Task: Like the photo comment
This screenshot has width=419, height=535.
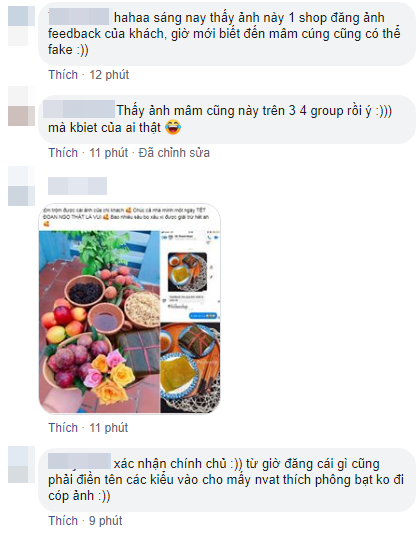Action: (63, 428)
